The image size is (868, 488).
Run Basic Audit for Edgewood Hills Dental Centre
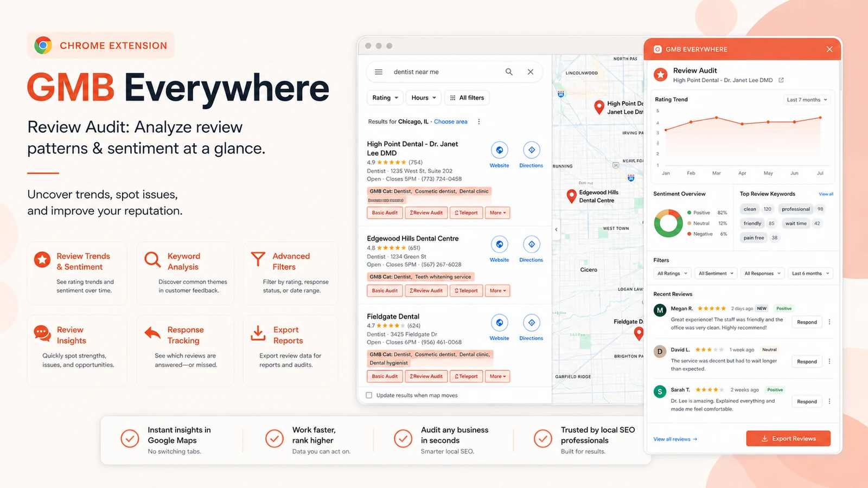point(385,291)
